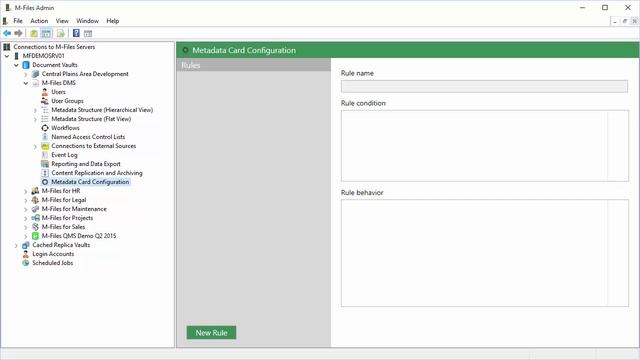Click the Export list toolbar icon

pos(60,33)
